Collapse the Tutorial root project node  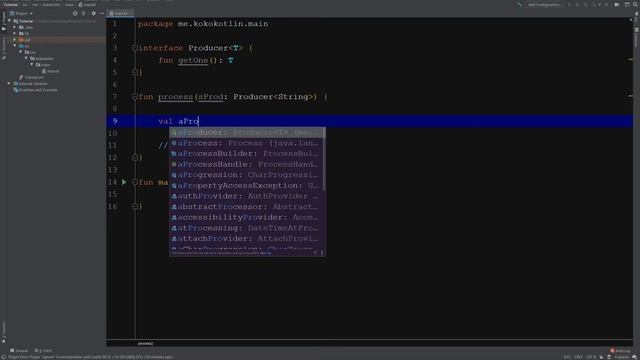tap(10, 21)
